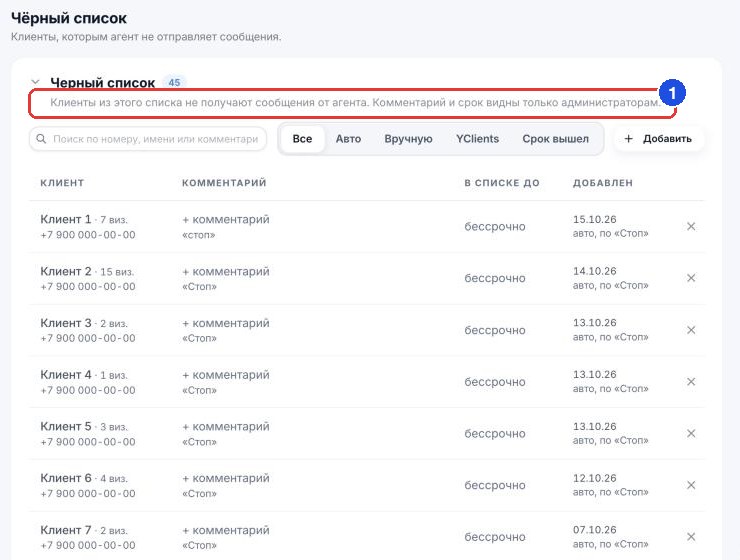Viewport: 740px width, 560px height.
Task: Click the Чёрный список page heading
Action: coord(69,18)
